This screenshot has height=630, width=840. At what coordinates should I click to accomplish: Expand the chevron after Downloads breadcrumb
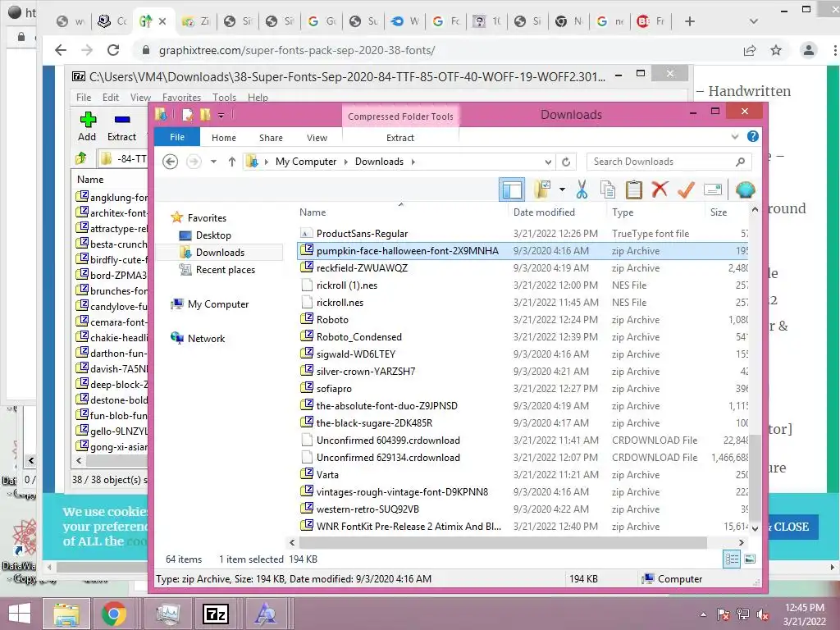[413, 162]
